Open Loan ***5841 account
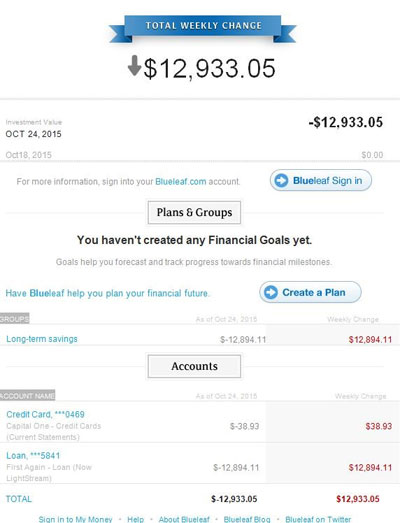 [x=33, y=455]
